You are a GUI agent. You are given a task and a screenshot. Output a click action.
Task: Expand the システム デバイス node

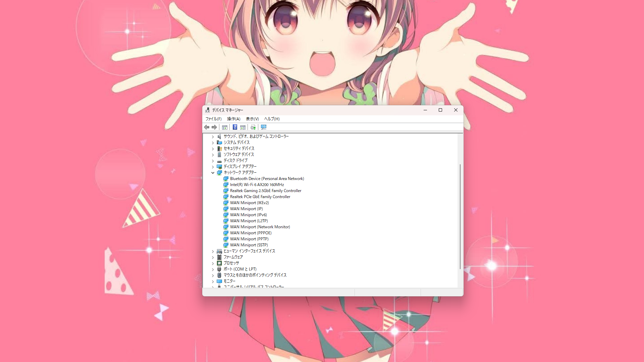[x=213, y=143]
